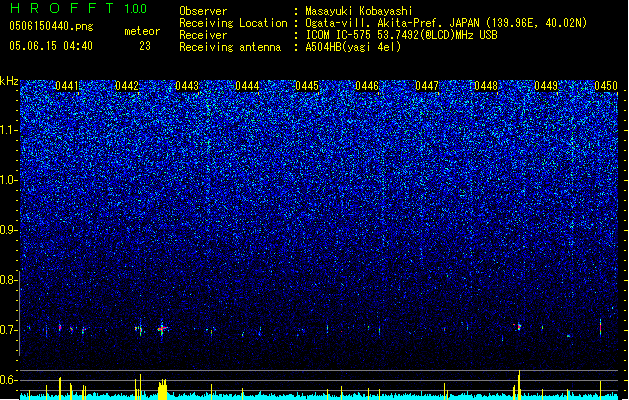Click the 1.0.0 version number
This screenshot has height=400, width=629.
[136, 9]
